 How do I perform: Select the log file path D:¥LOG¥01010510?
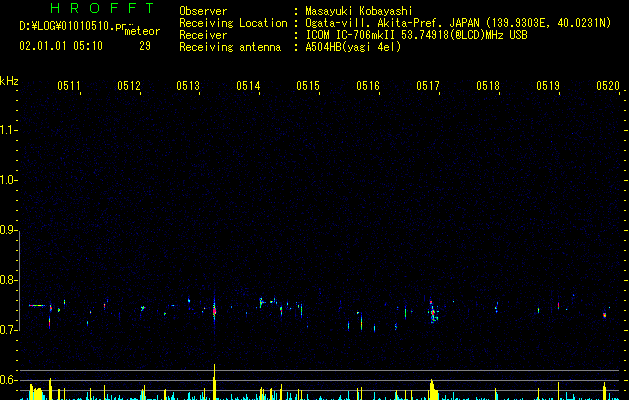67,26
